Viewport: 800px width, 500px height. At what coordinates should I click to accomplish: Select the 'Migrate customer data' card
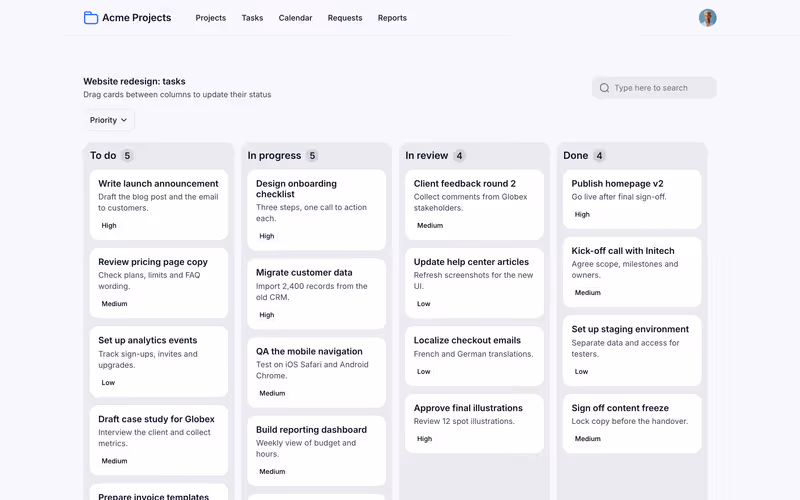(x=316, y=294)
